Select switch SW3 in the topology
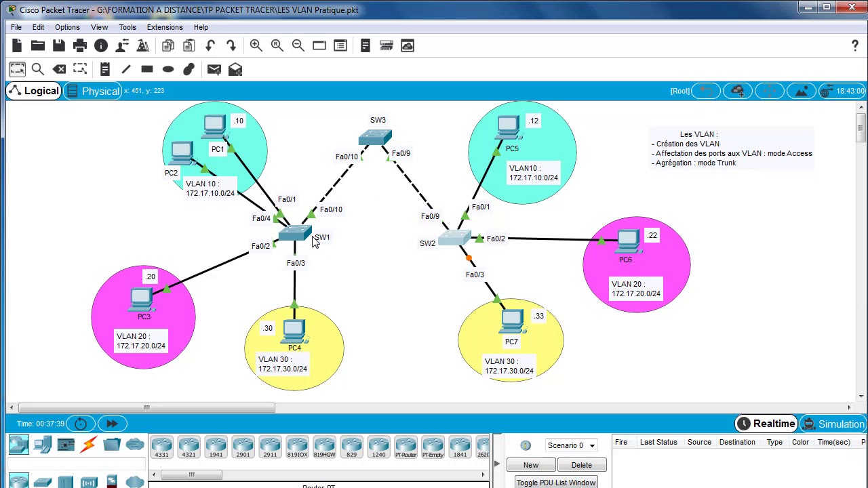Image resolution: width=868 pixels, height=488 pixels. coord(375,138)
